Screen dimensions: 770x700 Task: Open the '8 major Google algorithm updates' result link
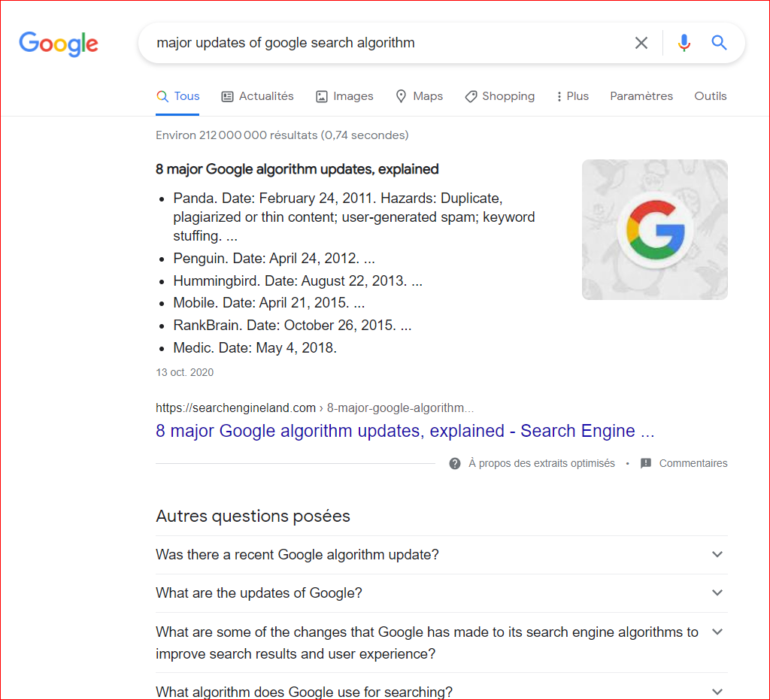(405, 431)
